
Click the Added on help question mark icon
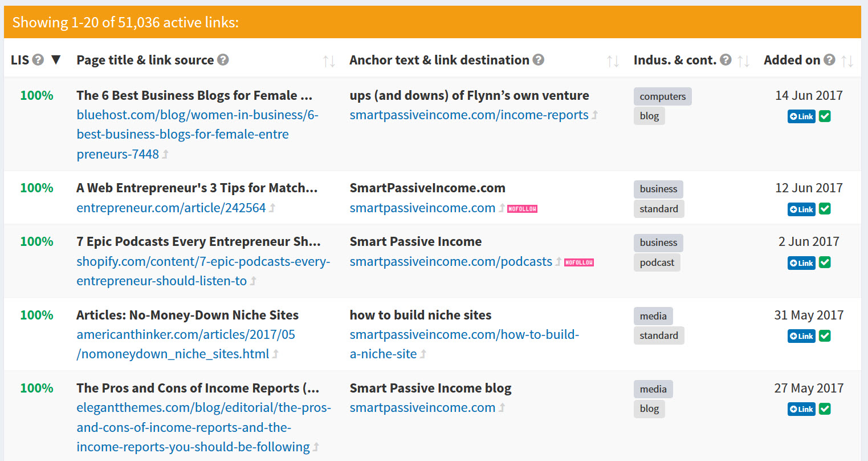(x=830, y=60)
